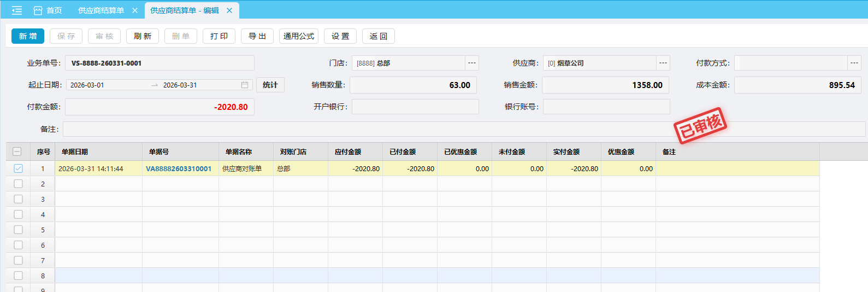The width and height of the screenshot is (868, 292).
Task: Click the 刷新 refresh button
Action: click(143, 36)
